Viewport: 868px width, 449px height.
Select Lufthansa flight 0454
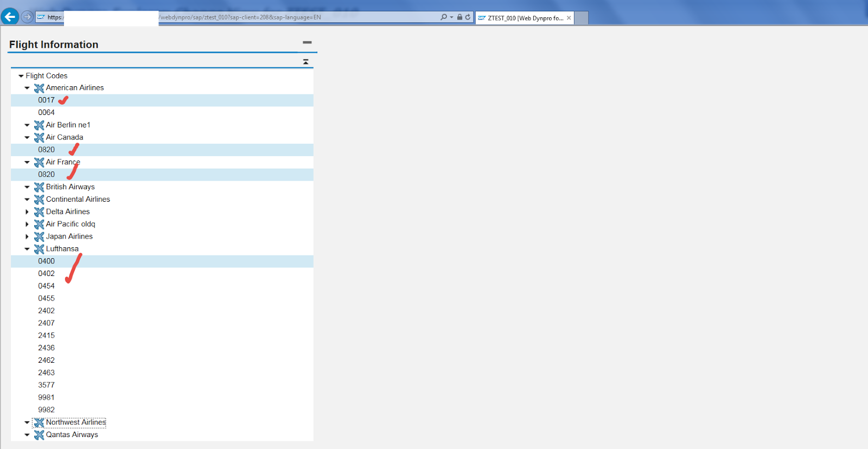(162, 286)
